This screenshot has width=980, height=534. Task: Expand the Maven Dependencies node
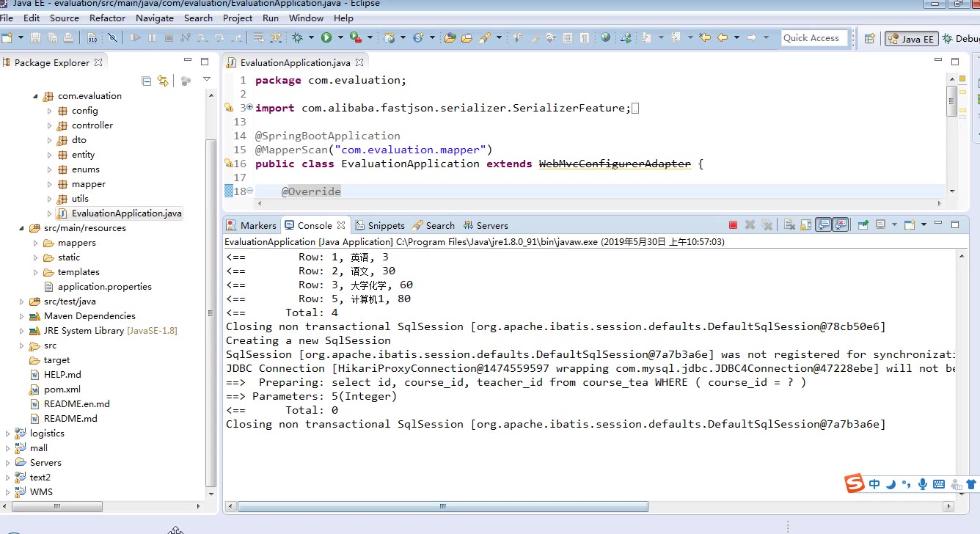coord(22,316)
